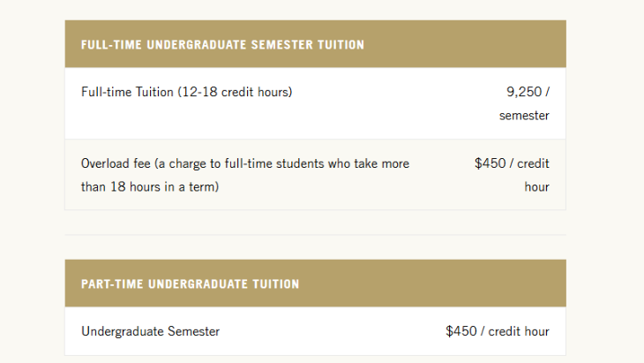The image size is (644, 363).
Task: Click the divider line between the two tuition tables
Action: (315, 235)
